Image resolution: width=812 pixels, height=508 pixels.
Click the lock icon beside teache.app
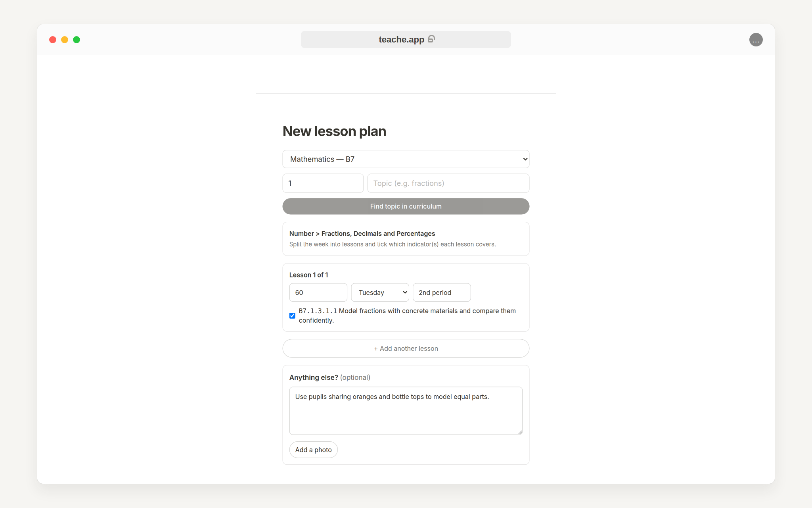click(x=431, y=39)
